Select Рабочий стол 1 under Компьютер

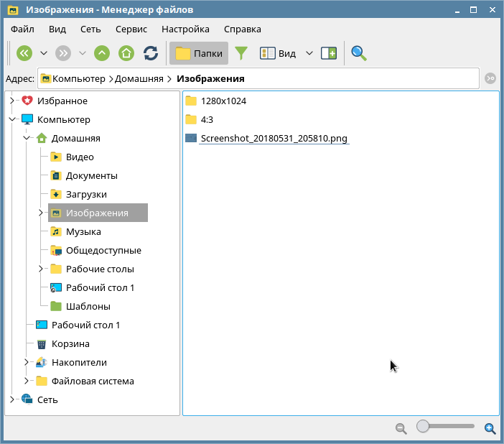pyautogui.click(x=86, y=325)
